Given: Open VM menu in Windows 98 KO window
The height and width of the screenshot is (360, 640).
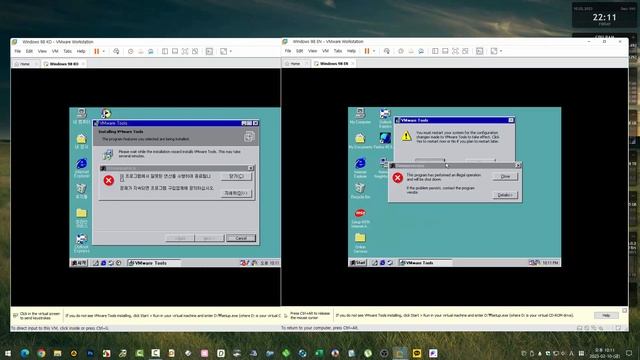Looking at the screenshot, I should pos(55,51).
